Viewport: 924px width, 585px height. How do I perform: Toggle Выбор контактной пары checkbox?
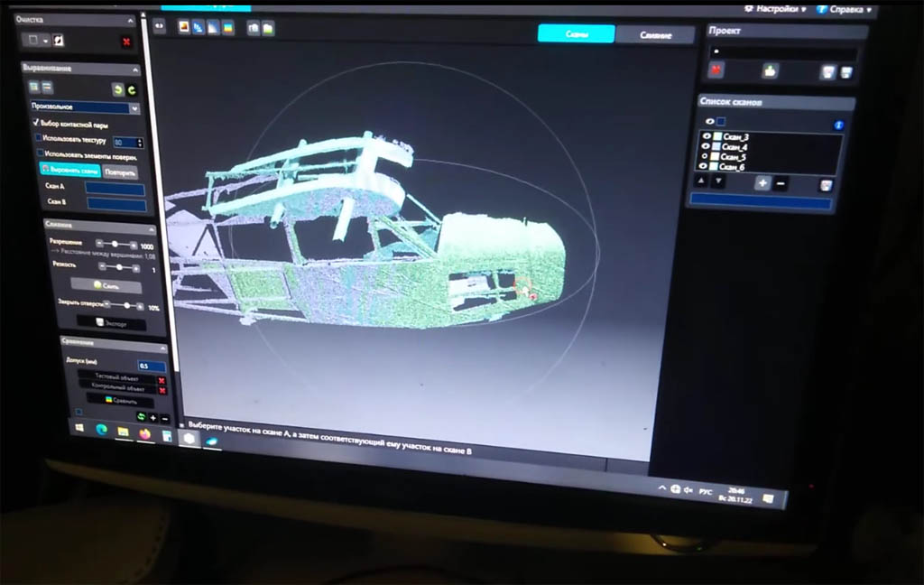(x=36, y=123)
